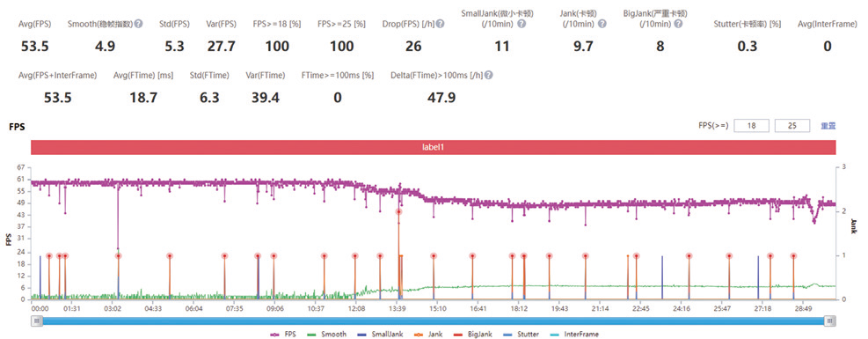This screenshot has height=339, width=868.
Task: Toggle Smooth series in chart legend
Action: tap(326, 334)
